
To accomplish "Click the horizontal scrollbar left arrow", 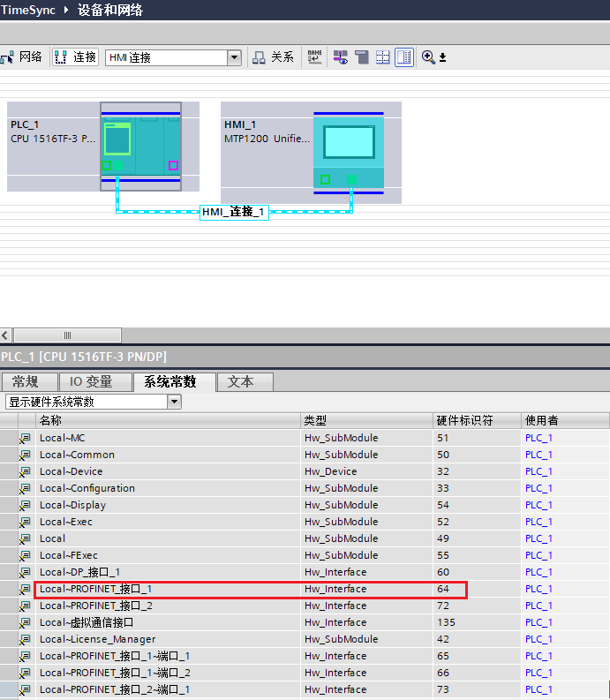I will coord(5,335).
